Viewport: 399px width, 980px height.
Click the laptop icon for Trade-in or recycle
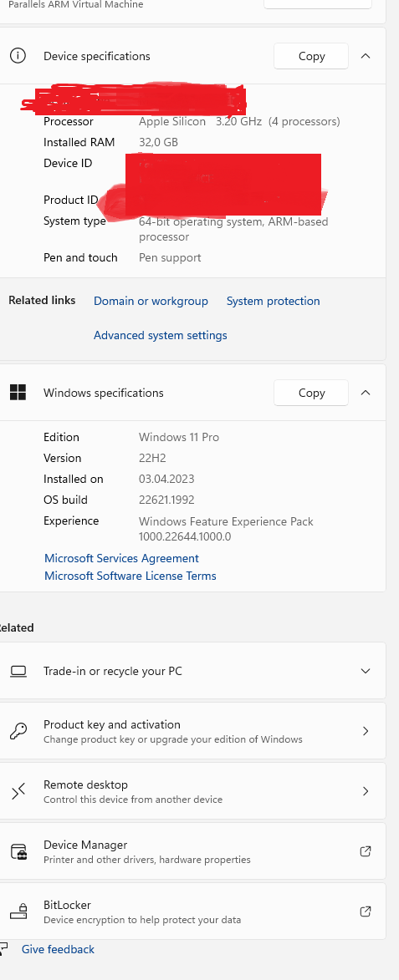pos(18,671)
